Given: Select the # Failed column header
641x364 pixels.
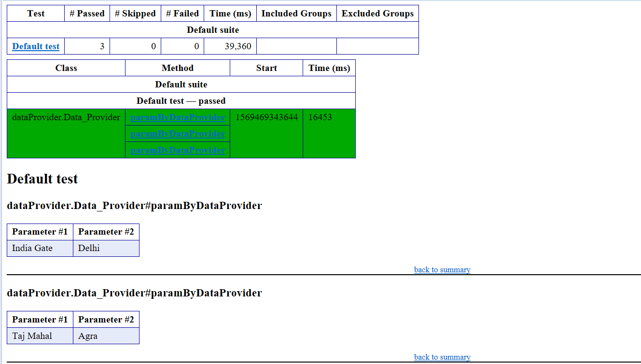Looking at the screenshot, I should click(x=182, y=13).
